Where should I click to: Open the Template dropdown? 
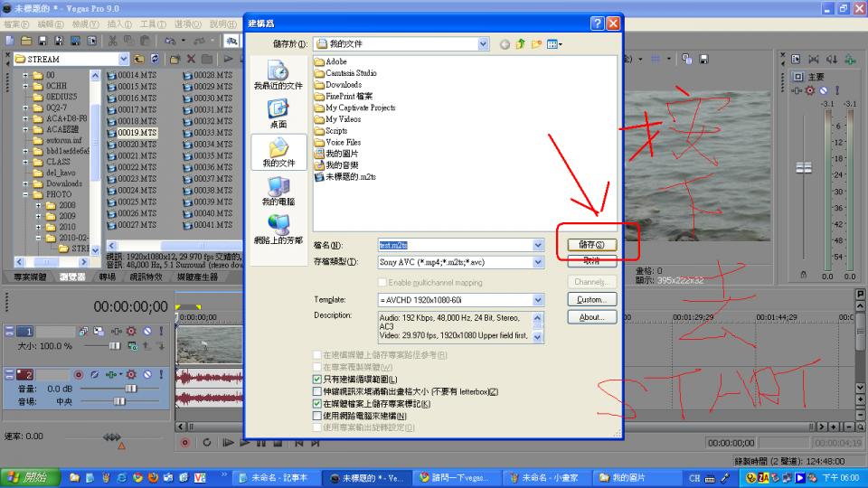(x=537, y=300)
